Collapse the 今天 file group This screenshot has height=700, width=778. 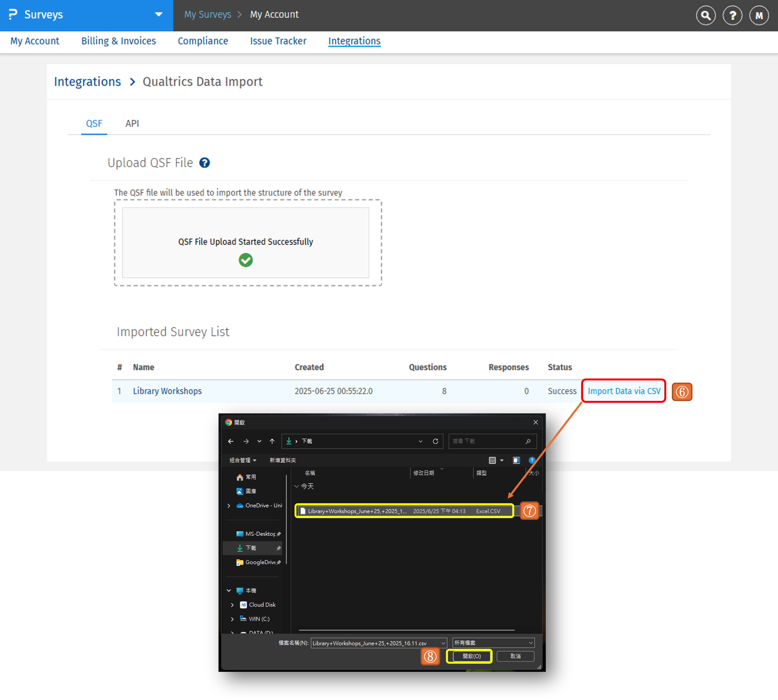coord(297,486)
